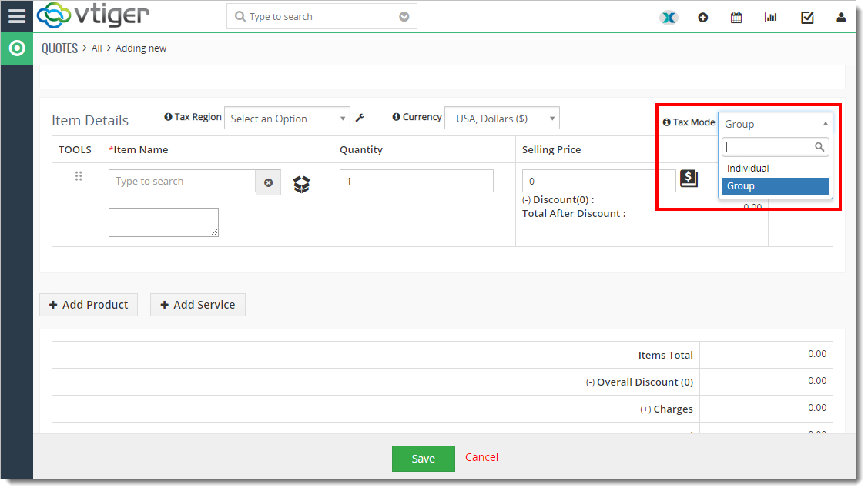Click the Currency info icon
The width and height of the screenshot is (868, 491).
coord(396,117)
